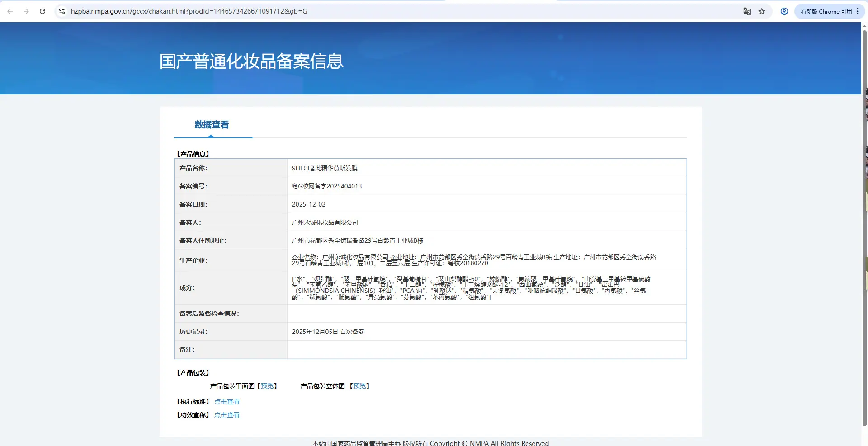Open site information icon in address bar
The height and width of the screenshot is (446, 868).
[x=62, y=11]
